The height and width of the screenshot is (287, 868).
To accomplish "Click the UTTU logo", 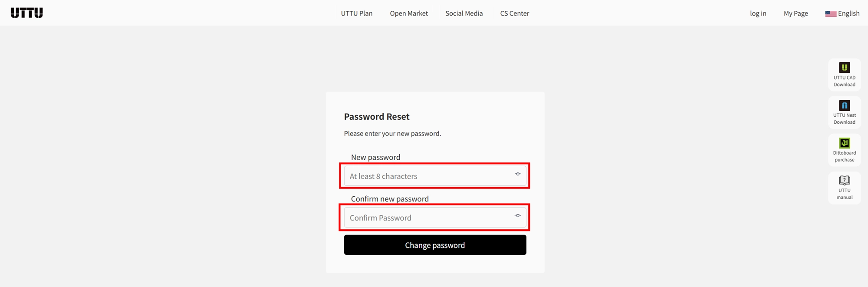I will pyautogui.click(x=27, y=13).
